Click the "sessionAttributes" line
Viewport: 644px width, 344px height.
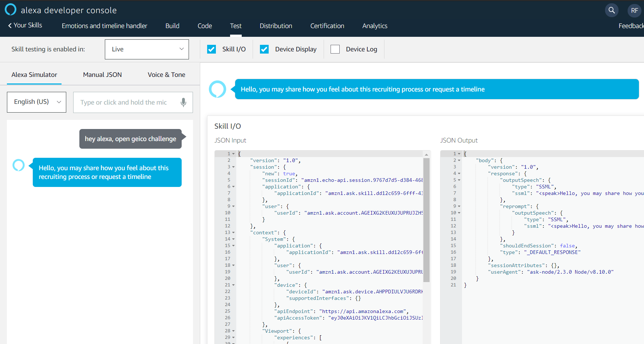[x=524, y=266]
